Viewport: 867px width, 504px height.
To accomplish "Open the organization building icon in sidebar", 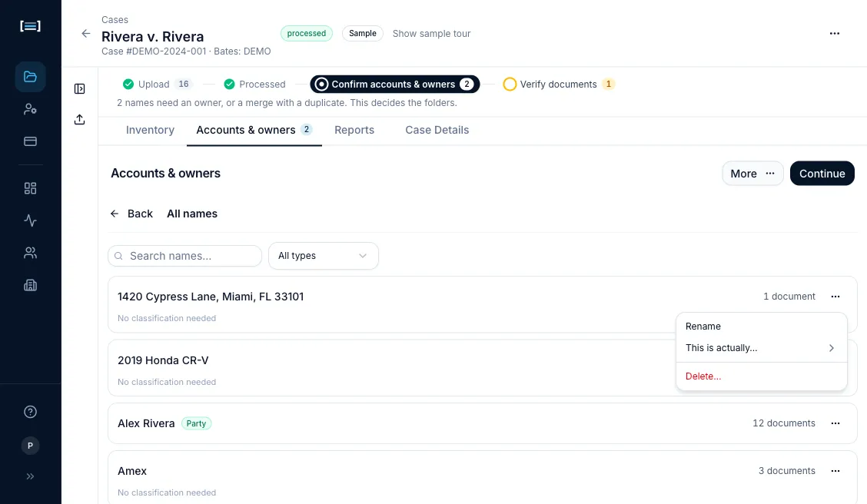I will coord(31,285).
